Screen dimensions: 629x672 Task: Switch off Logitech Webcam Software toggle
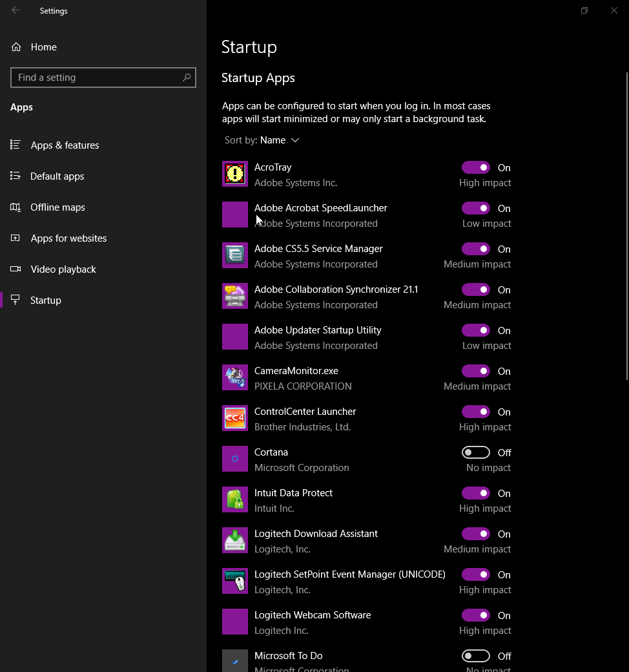tap(475, 615)
